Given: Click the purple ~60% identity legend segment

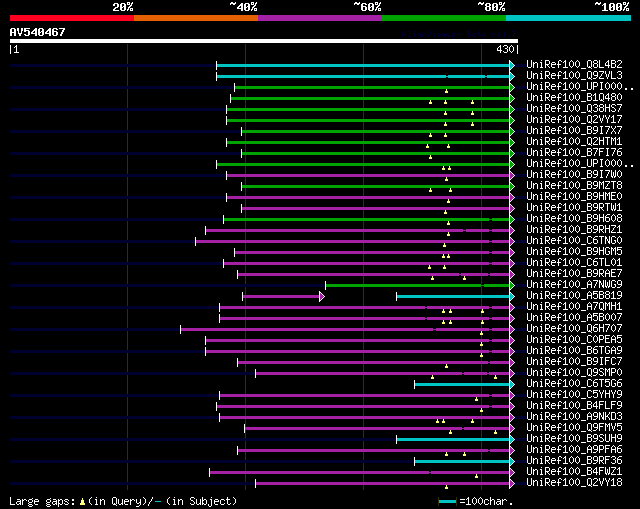Looking at the screenshot, I should pos(320,18).
